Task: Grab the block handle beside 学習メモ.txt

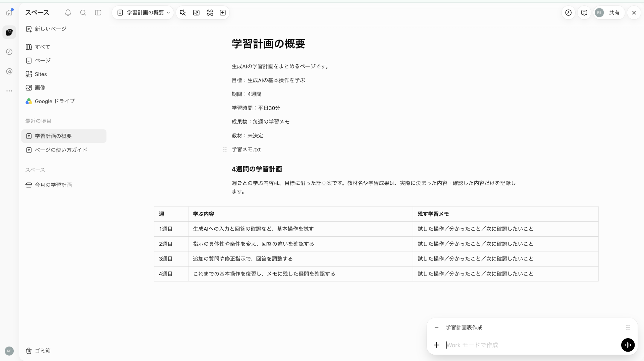Action: (225, 149)
